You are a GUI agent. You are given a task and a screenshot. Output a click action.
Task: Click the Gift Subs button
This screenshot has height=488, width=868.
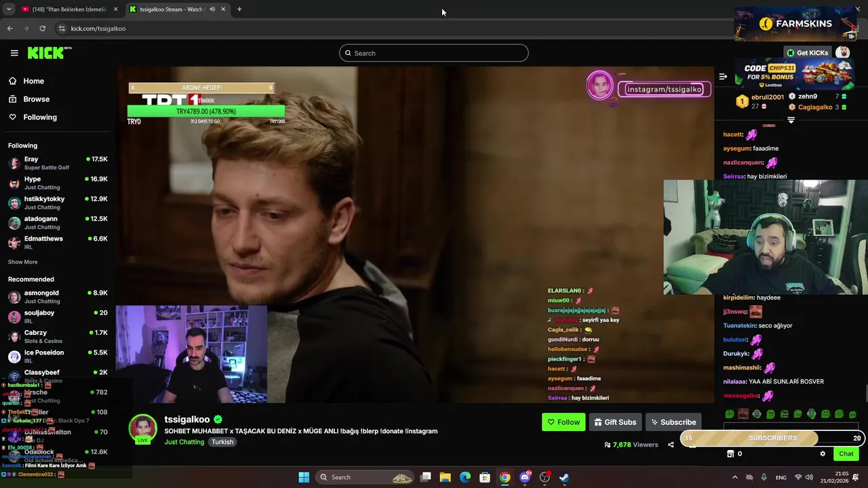(x=615, y=422)
